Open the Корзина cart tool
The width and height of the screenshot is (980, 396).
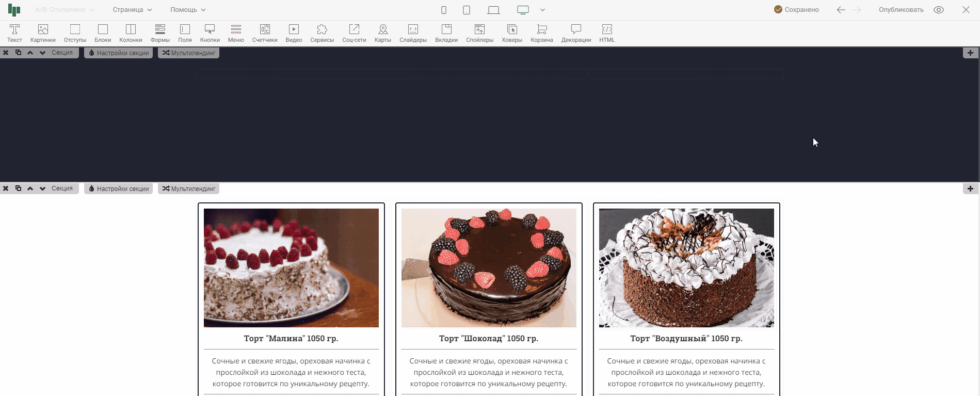[x=541, y=33]
